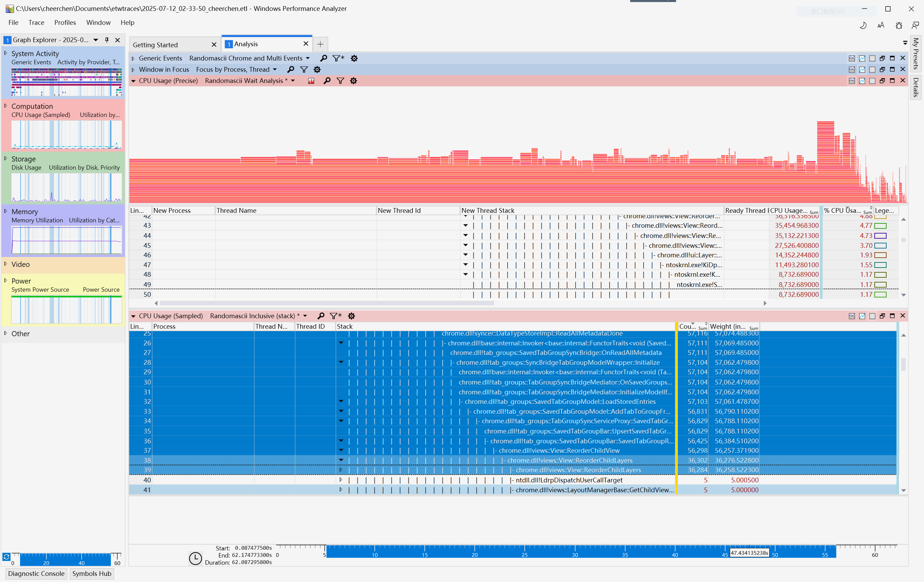The height and width of the screenshot is (582, 924).
Task: Open search in CPU Usage (Sampled) panel
Action: [x=321, y=316]
